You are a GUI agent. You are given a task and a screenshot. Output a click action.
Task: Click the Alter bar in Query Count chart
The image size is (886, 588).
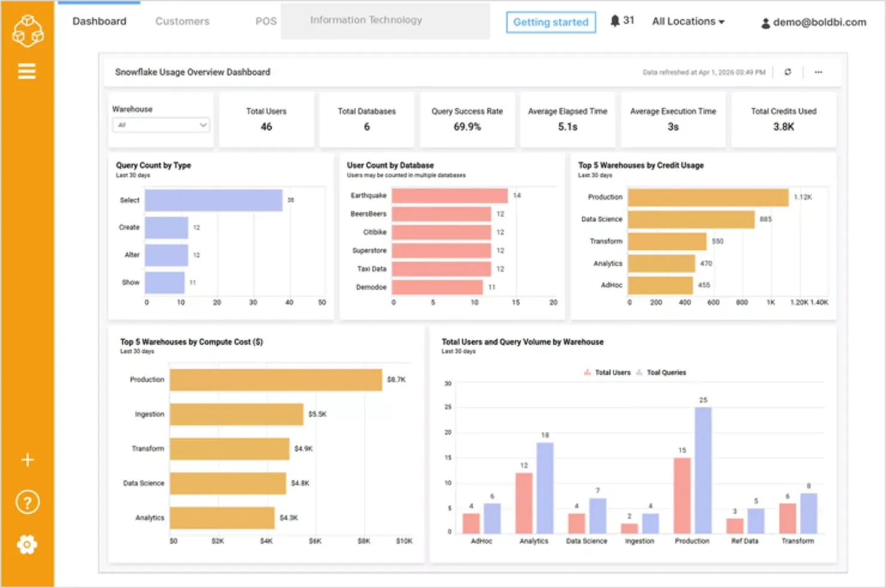(166, 255)
